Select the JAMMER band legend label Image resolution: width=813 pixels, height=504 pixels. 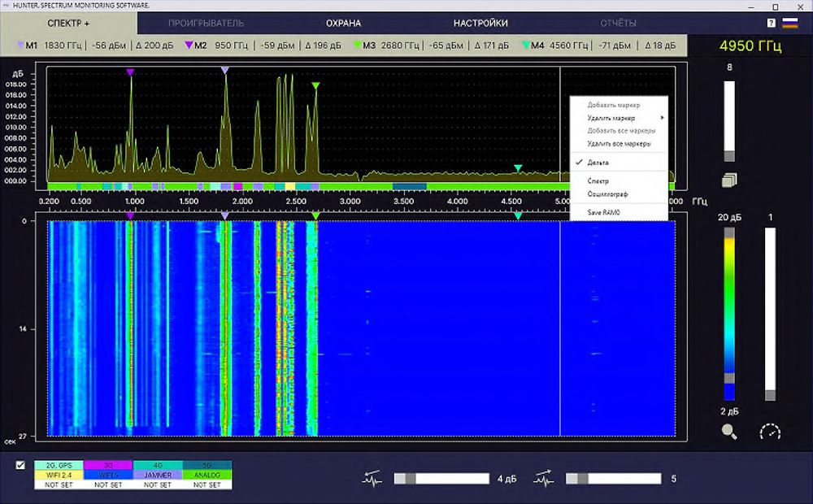pos(157,475)
